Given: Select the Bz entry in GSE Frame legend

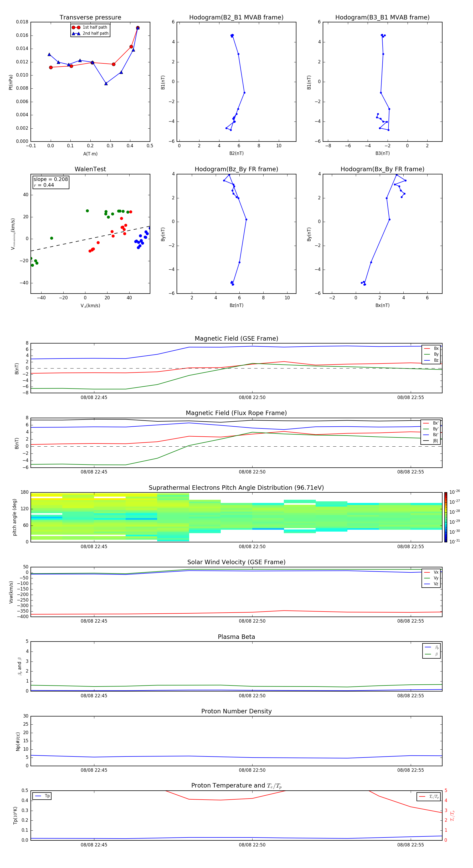Looking at the screenshot, I should pos(431,360).
